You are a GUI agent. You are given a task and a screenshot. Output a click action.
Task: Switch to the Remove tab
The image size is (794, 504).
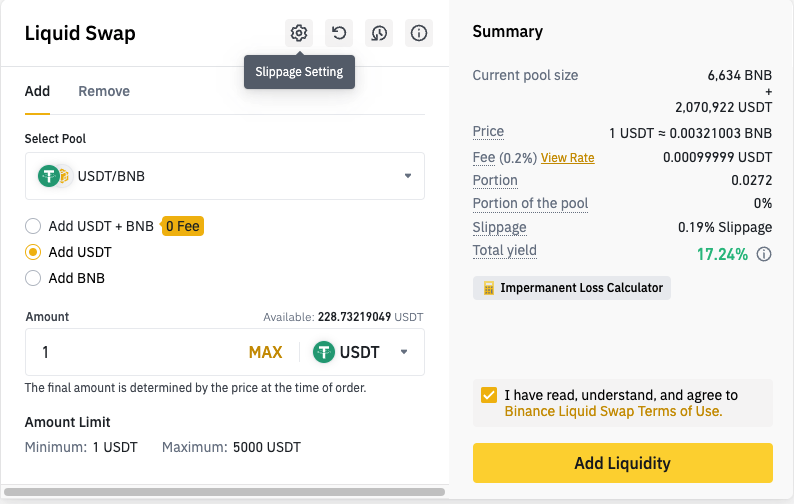104,92
